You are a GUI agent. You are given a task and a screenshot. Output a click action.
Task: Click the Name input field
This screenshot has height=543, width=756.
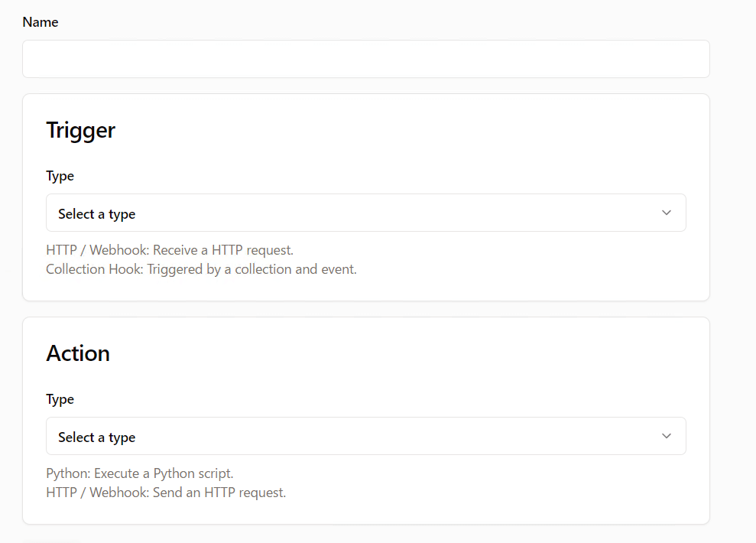[365, 59]
